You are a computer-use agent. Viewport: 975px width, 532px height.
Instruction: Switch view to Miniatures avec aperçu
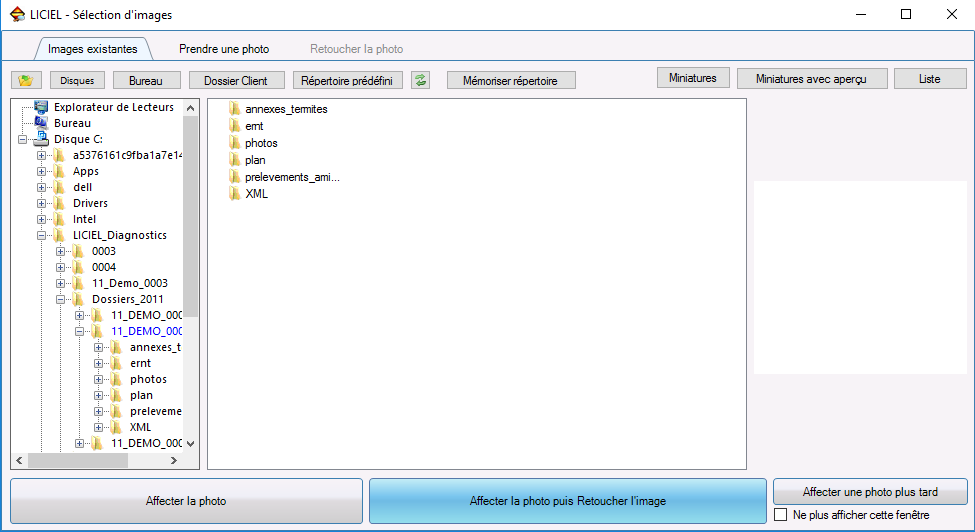tap(811, 78)
